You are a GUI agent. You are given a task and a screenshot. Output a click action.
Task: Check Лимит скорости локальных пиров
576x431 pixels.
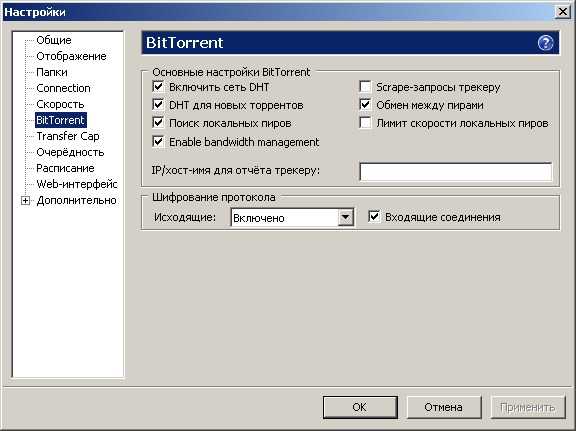(365, 123)
